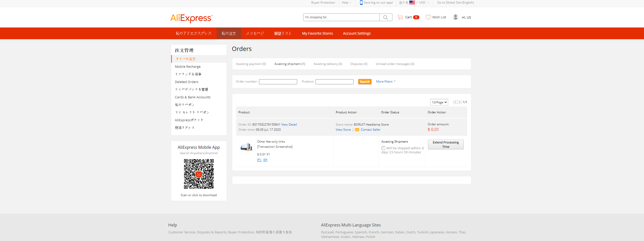Open Korean language site link

tap(451, 232)
